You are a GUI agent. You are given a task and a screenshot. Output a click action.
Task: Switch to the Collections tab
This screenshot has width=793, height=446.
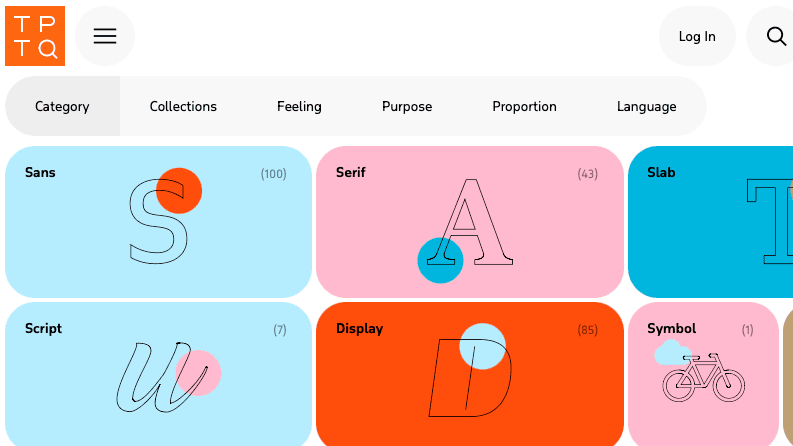click(x=183, y=106)
